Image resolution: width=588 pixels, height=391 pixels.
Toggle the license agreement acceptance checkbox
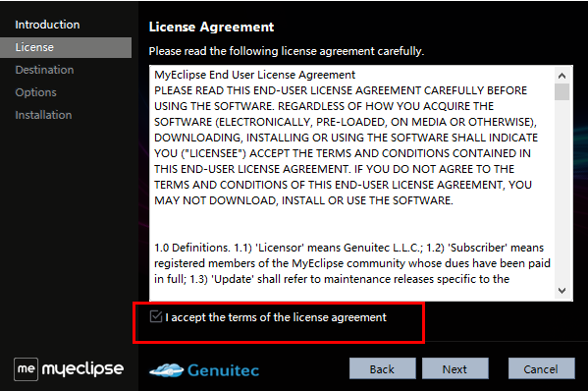156,316
